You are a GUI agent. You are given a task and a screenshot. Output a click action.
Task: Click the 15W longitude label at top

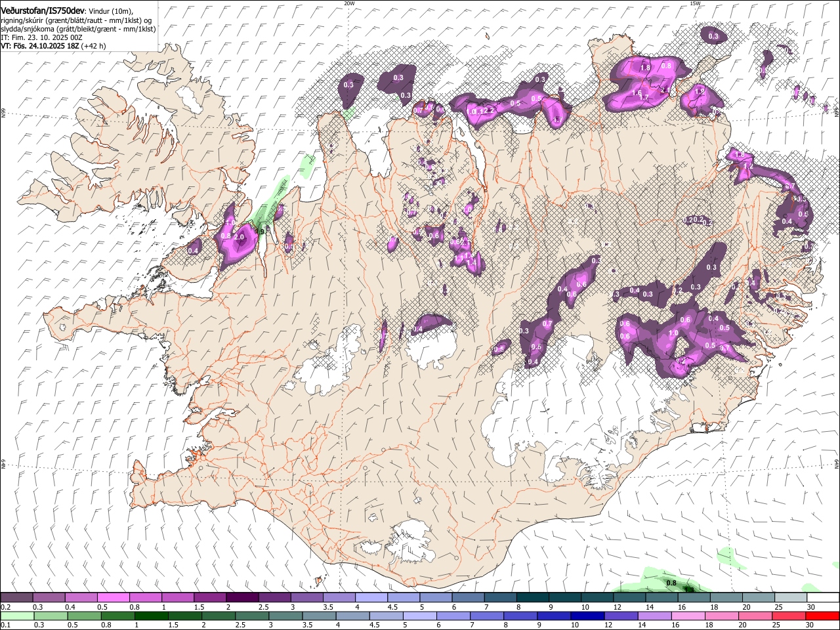(x=695, y=3)
